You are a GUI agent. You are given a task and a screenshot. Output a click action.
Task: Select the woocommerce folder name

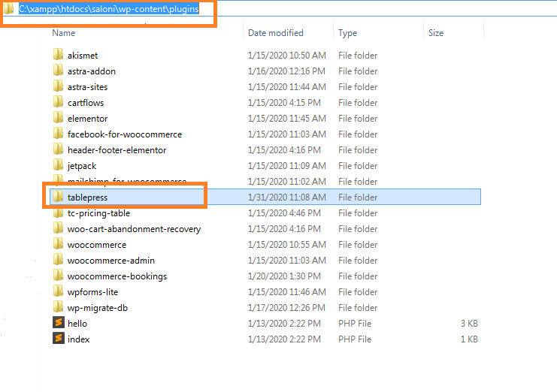97,245
